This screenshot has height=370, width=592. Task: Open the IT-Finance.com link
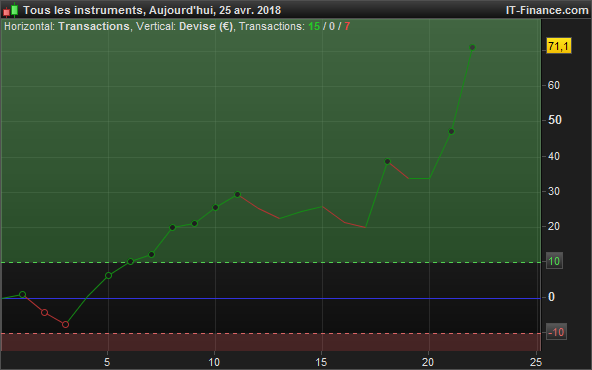(x=547, y=10)
